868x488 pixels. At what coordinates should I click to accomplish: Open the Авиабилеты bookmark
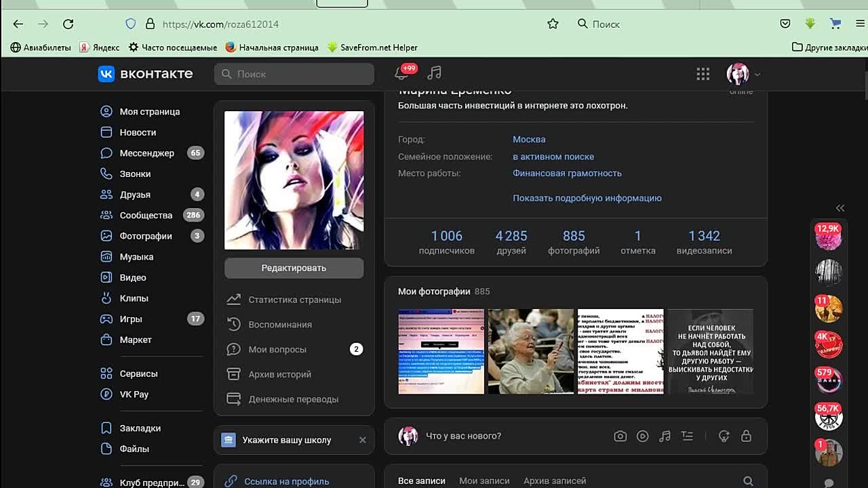point(41,47)
